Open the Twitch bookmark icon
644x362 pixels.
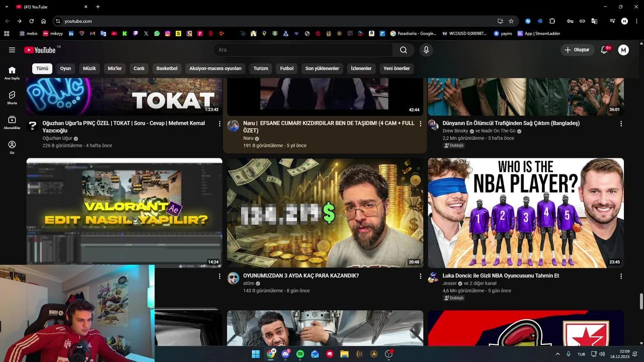click(135, 34)
